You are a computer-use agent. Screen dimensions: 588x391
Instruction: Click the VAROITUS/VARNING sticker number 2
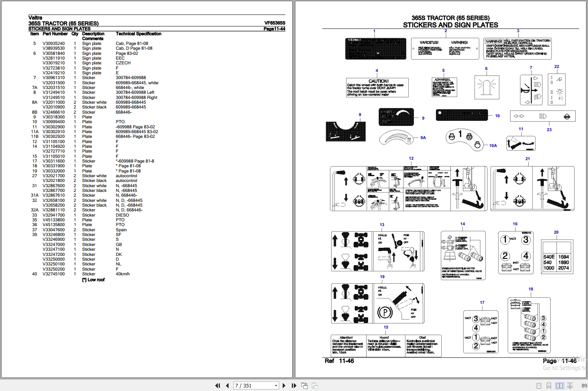point(445,48)
